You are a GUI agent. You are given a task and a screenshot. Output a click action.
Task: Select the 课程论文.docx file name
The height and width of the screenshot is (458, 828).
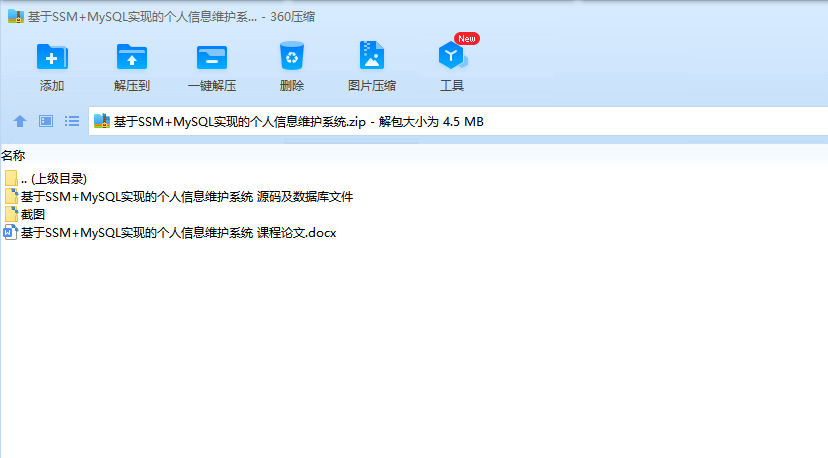[x=178, y=232]
